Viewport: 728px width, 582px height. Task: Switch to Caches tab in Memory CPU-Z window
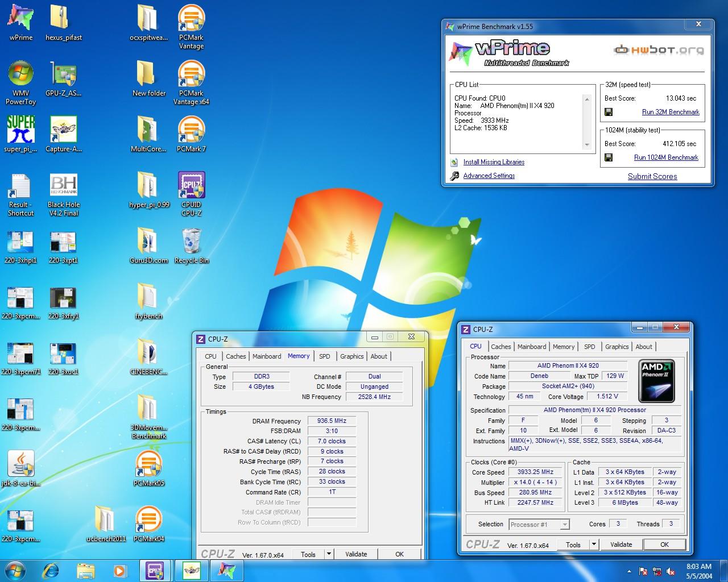(235, 356)
